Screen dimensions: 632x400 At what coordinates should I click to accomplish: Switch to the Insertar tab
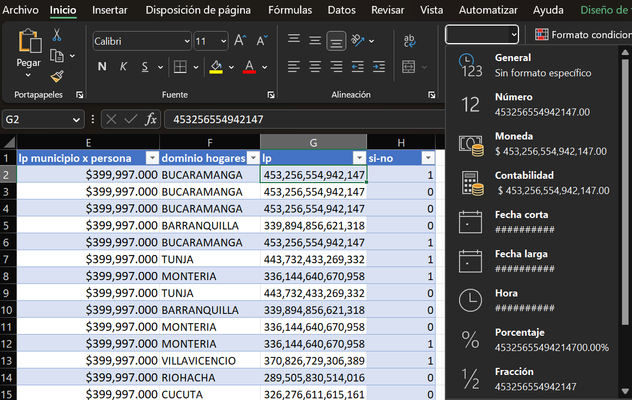tap(110, 10)
